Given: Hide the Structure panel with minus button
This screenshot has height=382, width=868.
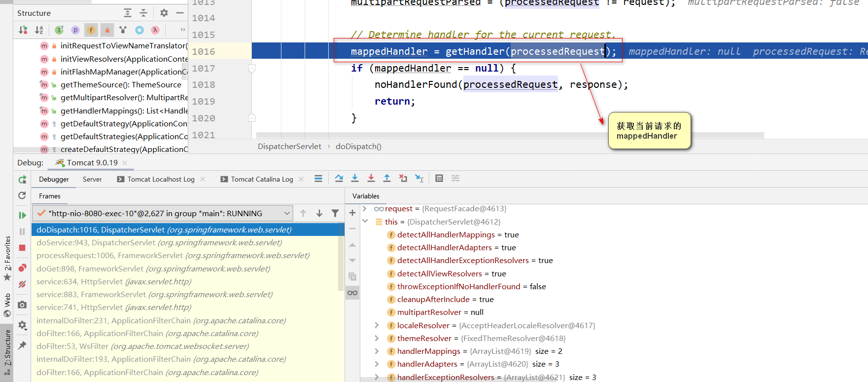Looking at the screenshot, I should [180, 13].
